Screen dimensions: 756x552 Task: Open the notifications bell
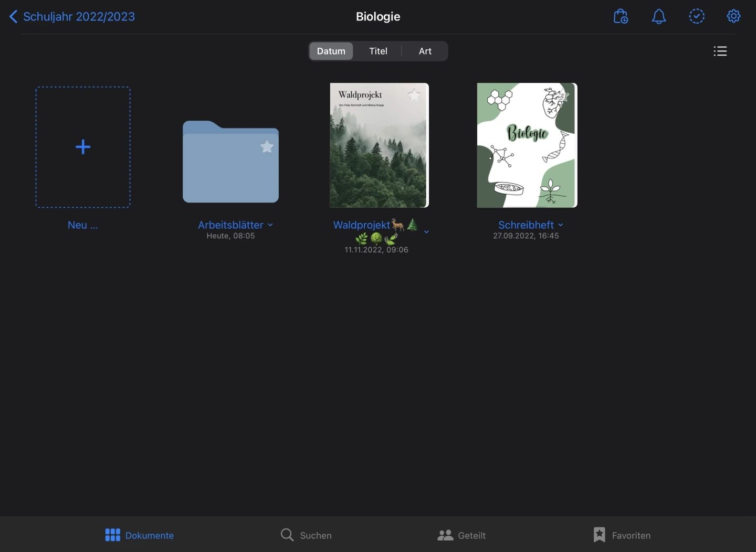pyautogui.click(x=659, y=16)
